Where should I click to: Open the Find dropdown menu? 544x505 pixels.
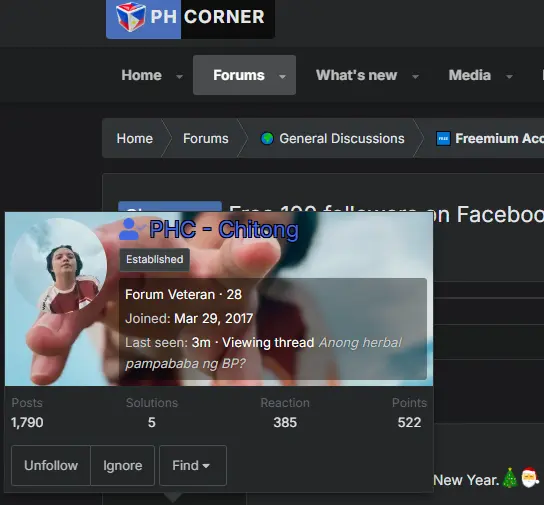[193, 465]
